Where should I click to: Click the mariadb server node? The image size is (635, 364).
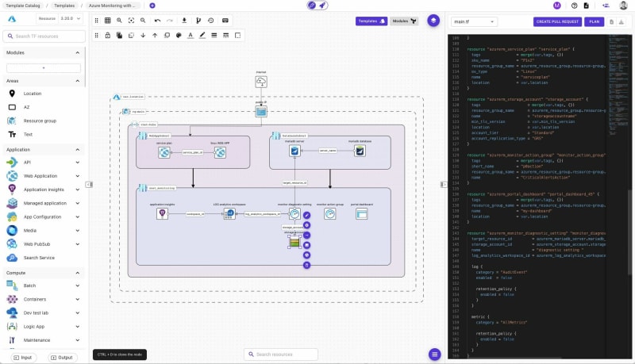point(294,151)
